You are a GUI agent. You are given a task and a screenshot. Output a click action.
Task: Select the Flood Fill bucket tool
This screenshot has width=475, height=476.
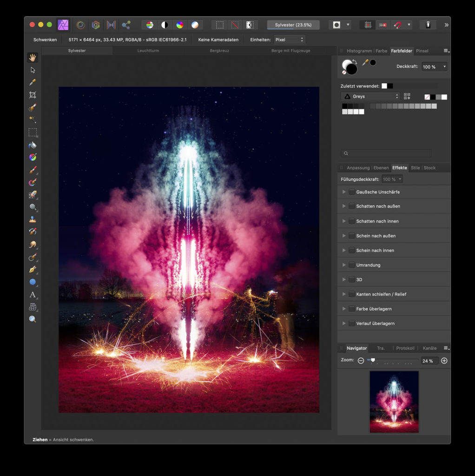click(x=33, y=145)
